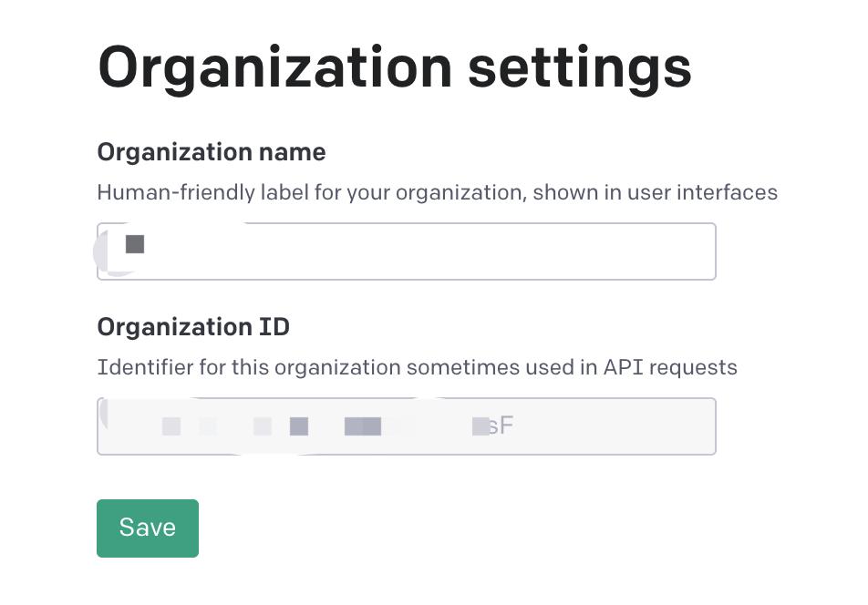Click the "Organization ID" field label

[193, 327]
